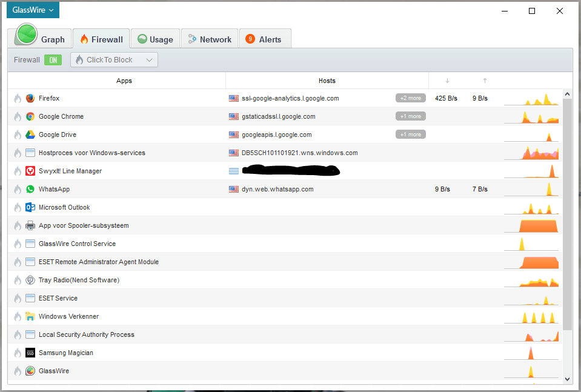Click the US flag beside ssl-google-analytics host
The width and height of the screenshot is (581, 392).
234,98
